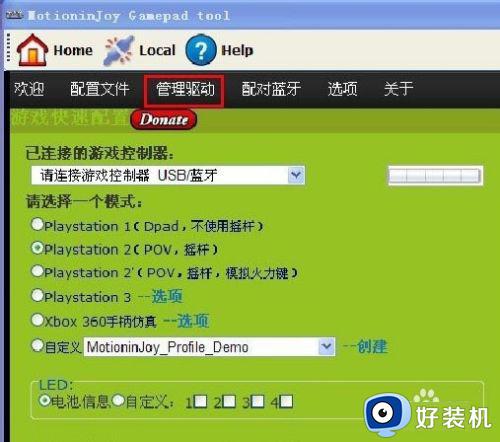The width and height of the screenshot is (500, 442).
Task: Select Playstation 3 mode
Action: pos(37,296)
